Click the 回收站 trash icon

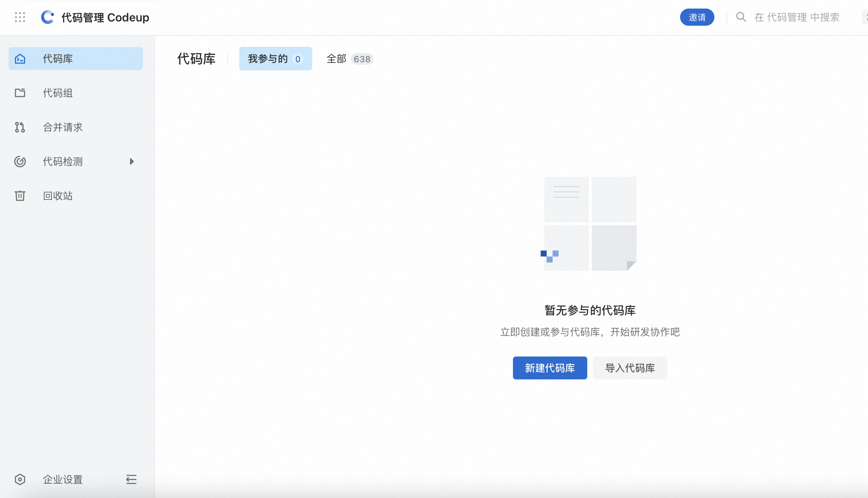[20, 196]
